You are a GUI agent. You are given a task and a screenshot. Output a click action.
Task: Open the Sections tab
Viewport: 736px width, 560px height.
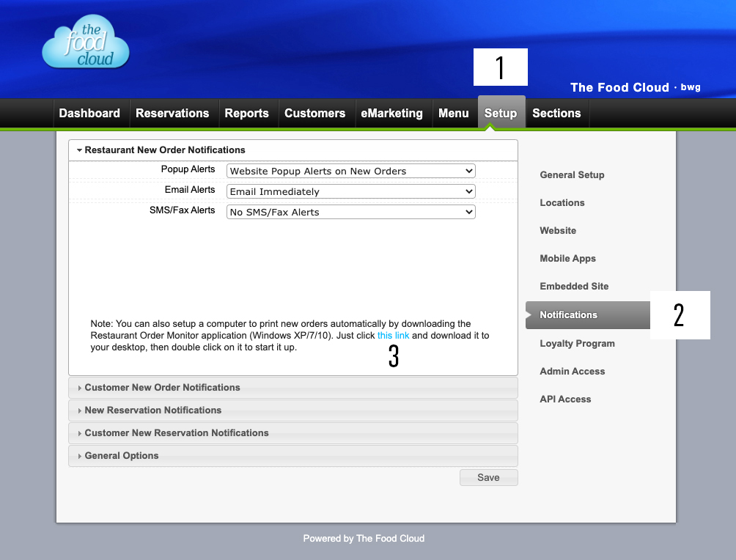[x=556, y=113]
